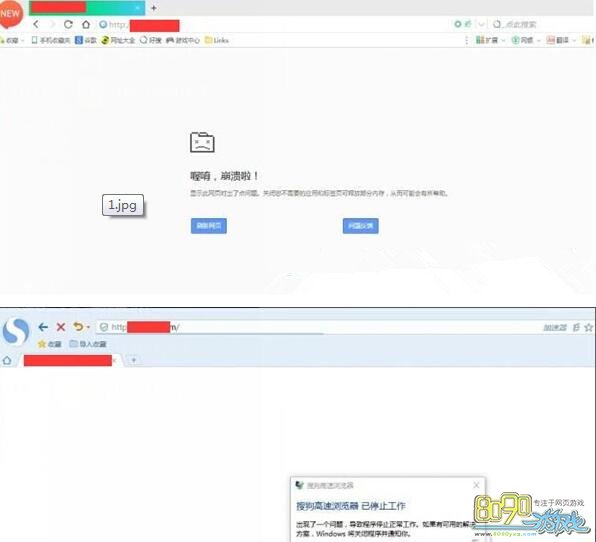Go back in the top browser
The height and width of the screenshot is (542, 596).
click(36, 24)
